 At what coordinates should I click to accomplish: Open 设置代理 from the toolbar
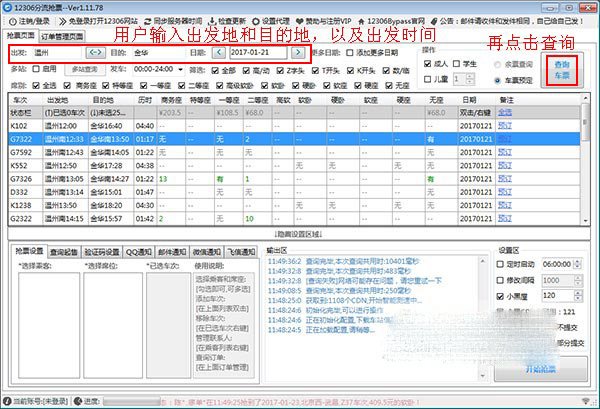295,20
